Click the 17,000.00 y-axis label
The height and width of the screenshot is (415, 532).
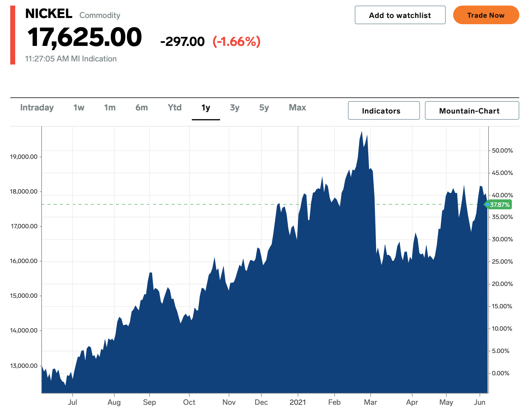point(24,226)
